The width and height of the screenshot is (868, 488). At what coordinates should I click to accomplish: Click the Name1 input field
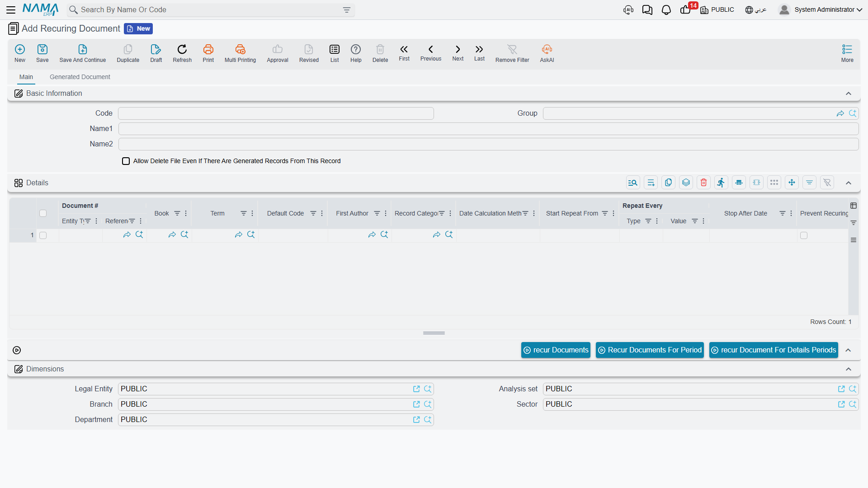(x=488, y=129)
